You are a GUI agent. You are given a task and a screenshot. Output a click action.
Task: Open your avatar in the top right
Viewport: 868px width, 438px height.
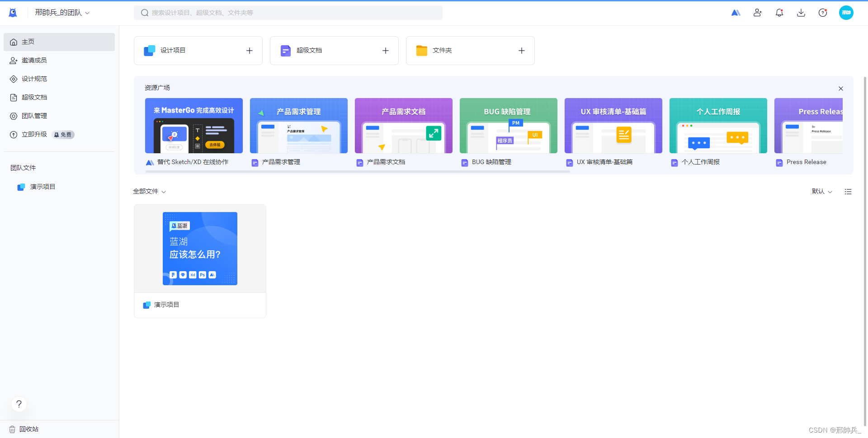pyautogui.click(x=846, y=12)
